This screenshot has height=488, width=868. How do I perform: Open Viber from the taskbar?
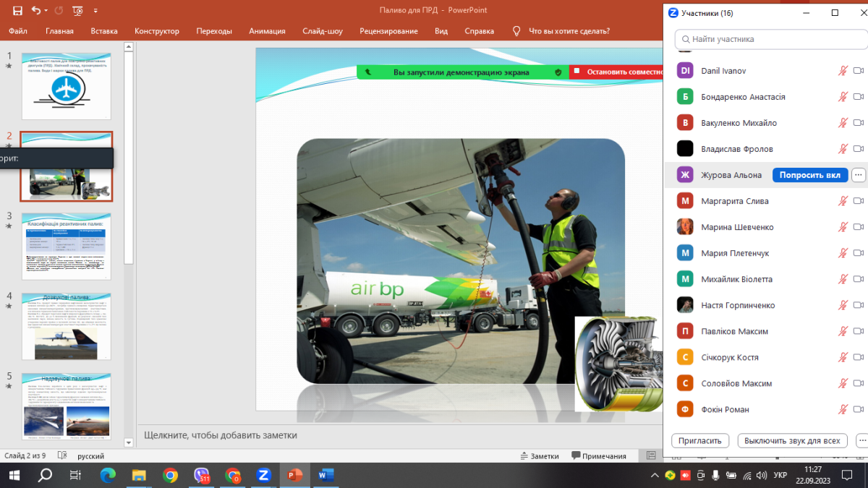click(x=203, y=475)
